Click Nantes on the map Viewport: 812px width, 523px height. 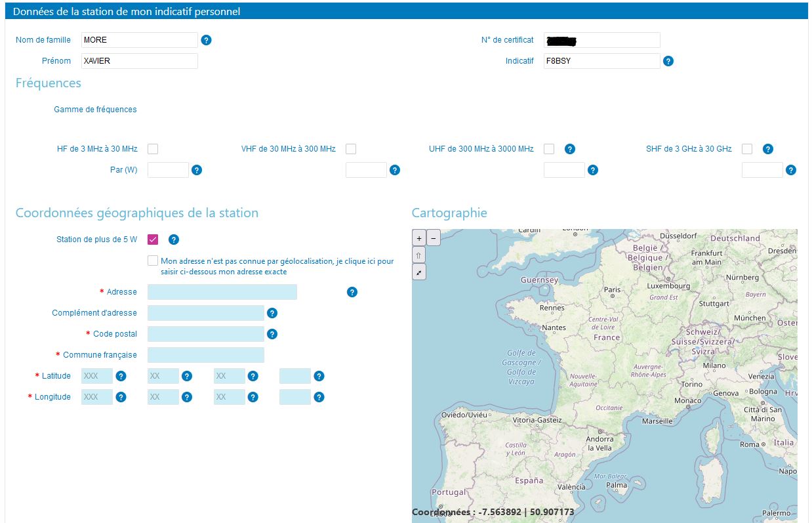[554, 327]
